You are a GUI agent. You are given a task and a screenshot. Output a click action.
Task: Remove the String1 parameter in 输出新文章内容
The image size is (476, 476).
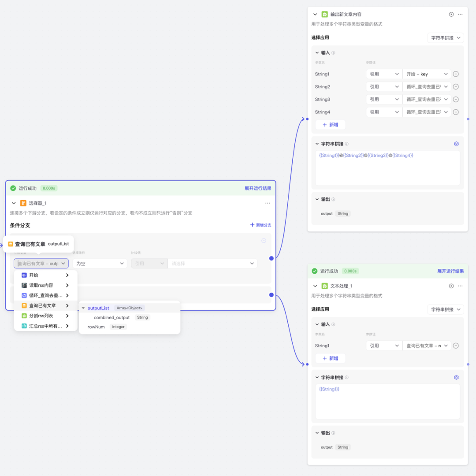456,74
